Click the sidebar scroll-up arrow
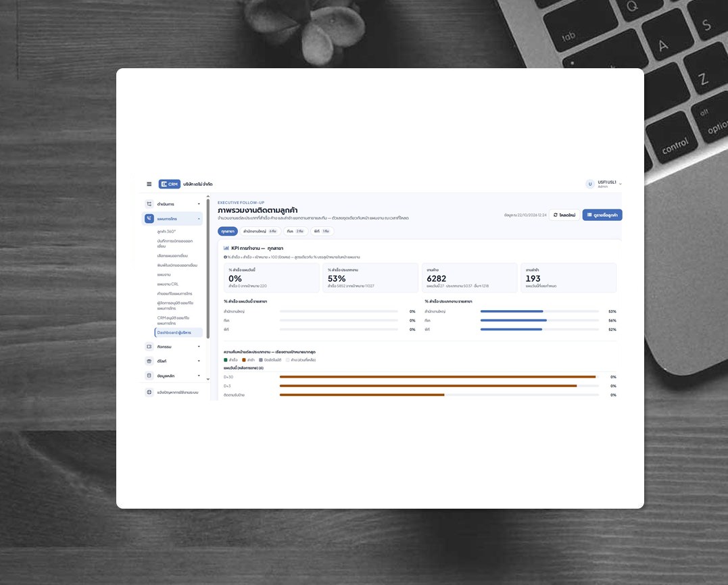This screenshot has height=585, width=728. pos(208,197)
